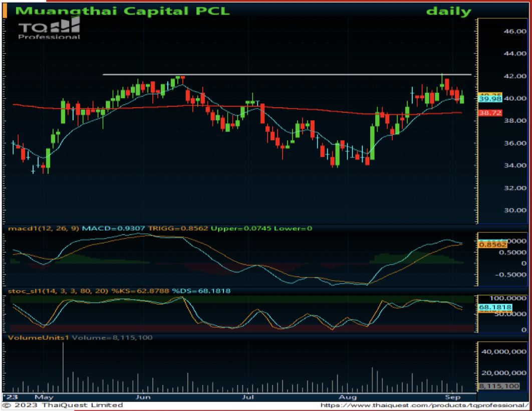Viewport: 532px width, 411px height.
Task: Select the gray 8,115,100 volume axis tag
Action: (499, 386)
